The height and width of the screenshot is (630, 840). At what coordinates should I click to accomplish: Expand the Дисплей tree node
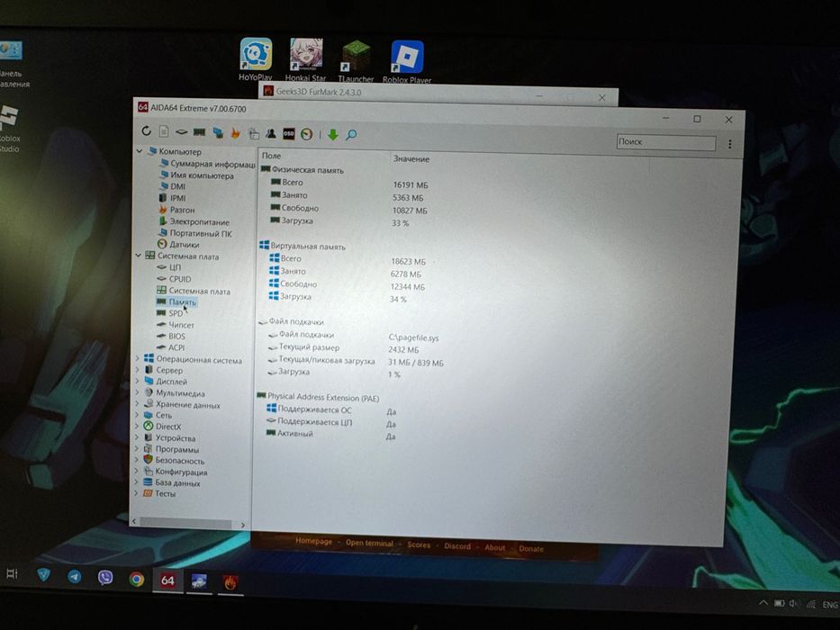coord(137,381)
